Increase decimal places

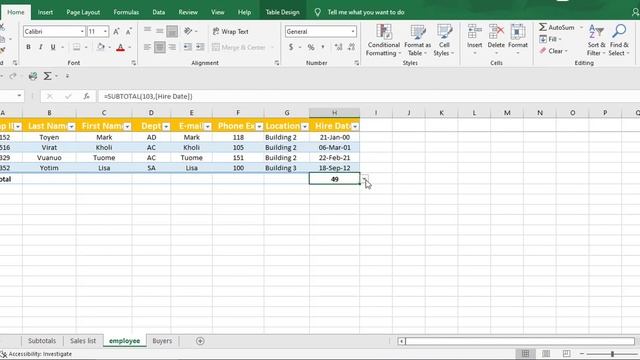coord(338,47)
